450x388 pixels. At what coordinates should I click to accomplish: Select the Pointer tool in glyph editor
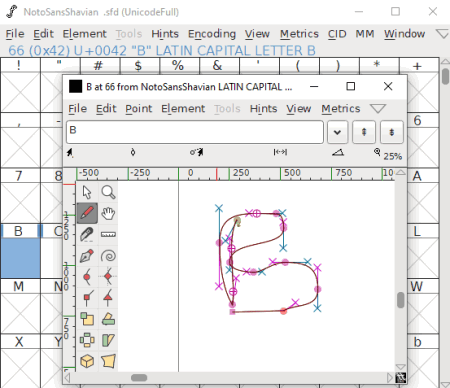tap(87, 192)
